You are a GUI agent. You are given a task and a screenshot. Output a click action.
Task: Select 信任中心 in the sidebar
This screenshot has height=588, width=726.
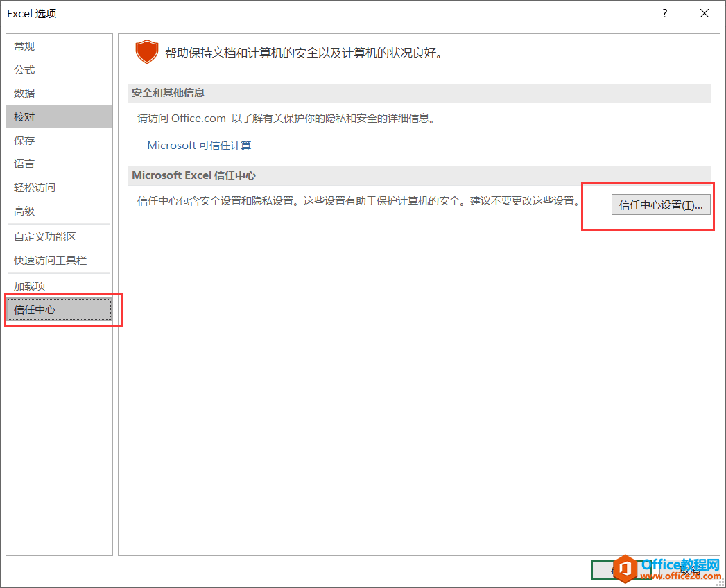coord(59,310)
